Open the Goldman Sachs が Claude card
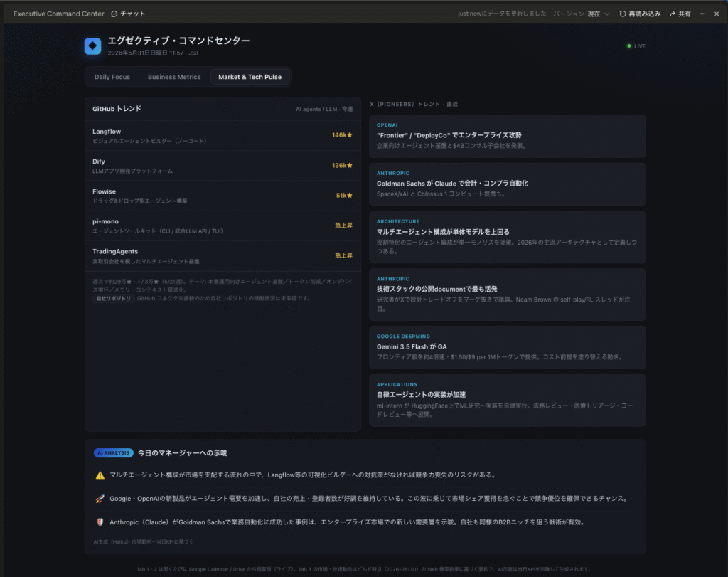Screen dimensions: 728x577 508,184
